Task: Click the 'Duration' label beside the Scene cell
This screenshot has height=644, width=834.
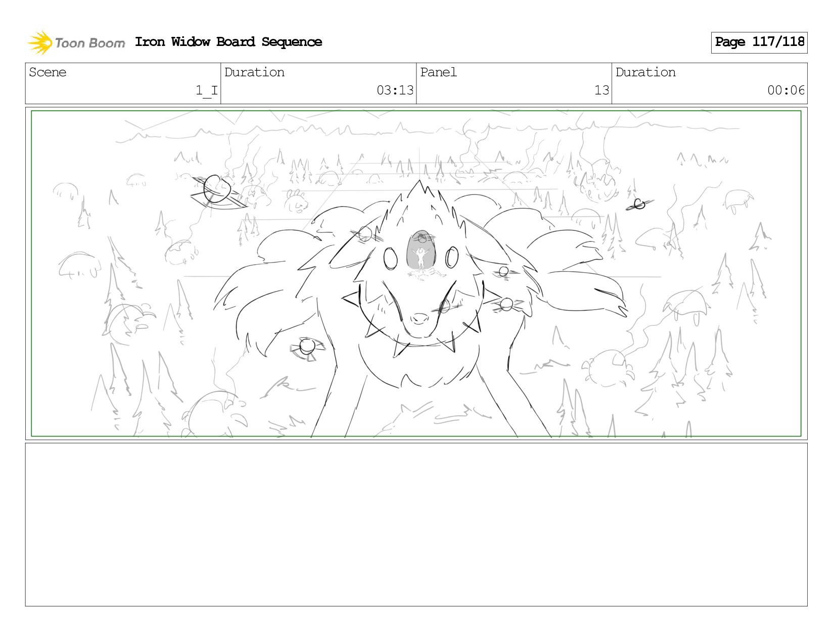Action: click(254, 72)
